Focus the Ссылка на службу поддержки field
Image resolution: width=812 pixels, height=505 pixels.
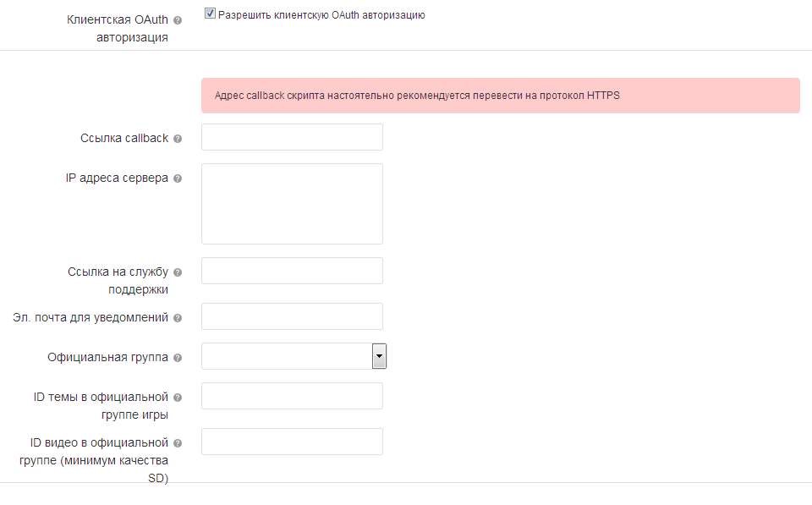(x=292, y=271)
